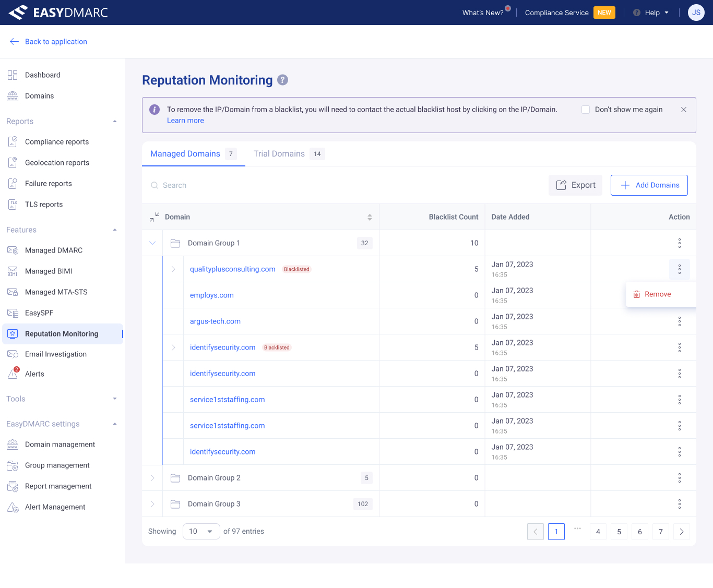Viewport: 713px width, 588px height.
Task: Open the Help dropdown menu
Action: point(651,13)
